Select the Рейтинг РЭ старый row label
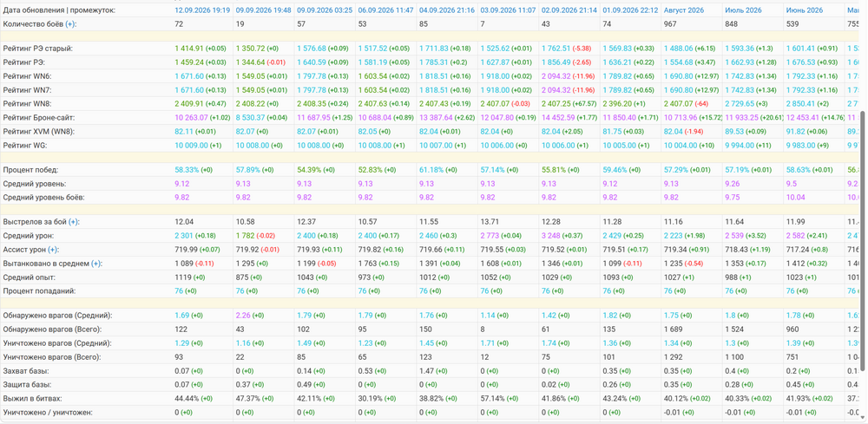The height and width of the screenshot is (424, 868). [37, 49]
